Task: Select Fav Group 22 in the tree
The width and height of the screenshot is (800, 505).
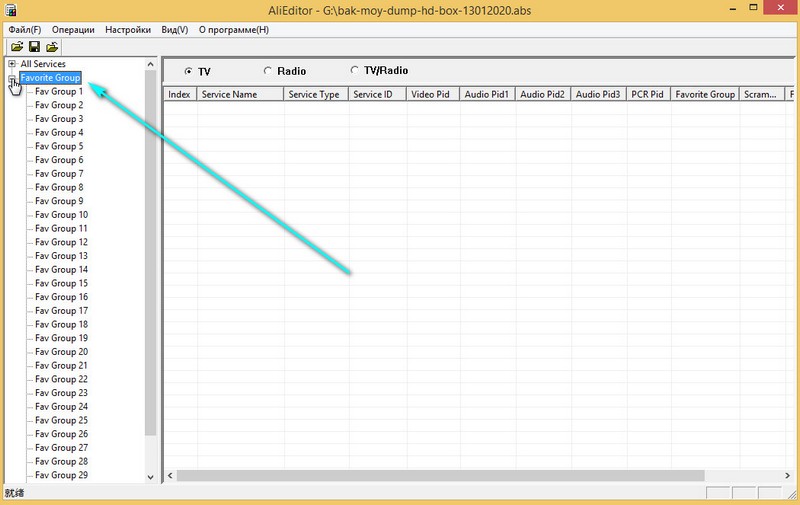Action: pyautogui.click(x=61, y=380)
